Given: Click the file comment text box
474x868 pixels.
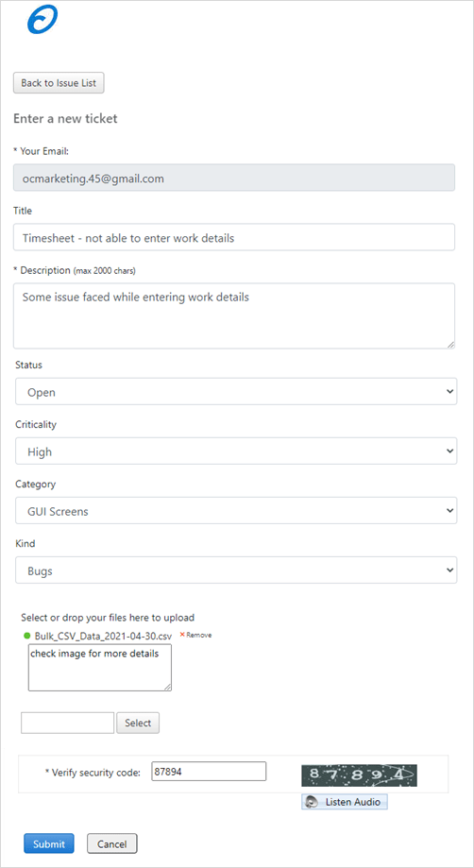Looking at the screenshot, I should (x=99, y=668).
